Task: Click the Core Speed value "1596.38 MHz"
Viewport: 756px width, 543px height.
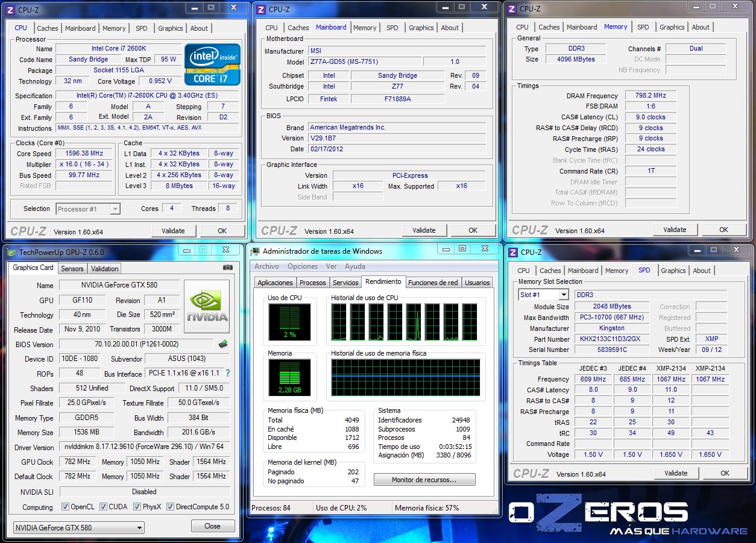Action: coord(85,154)
